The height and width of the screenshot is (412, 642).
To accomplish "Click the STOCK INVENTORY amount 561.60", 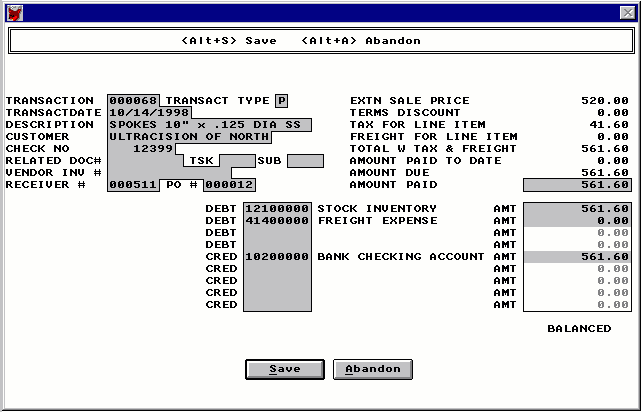I will point(577,208).
